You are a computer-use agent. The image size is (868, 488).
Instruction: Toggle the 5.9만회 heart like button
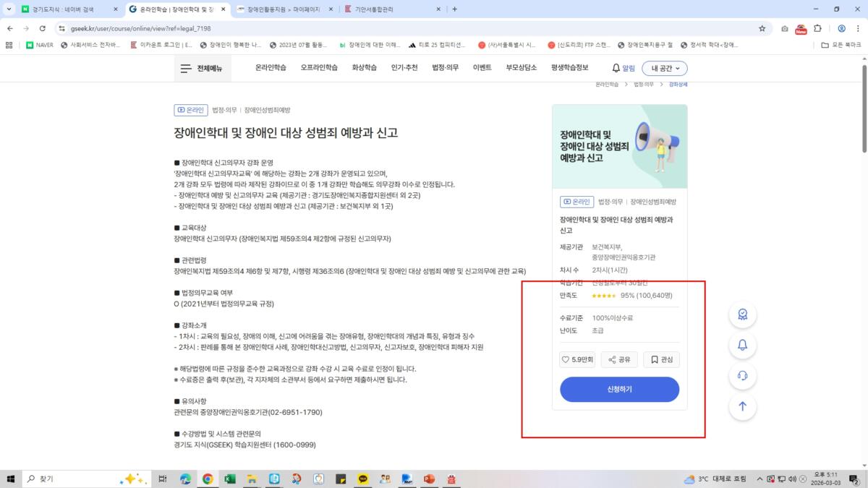577,359
